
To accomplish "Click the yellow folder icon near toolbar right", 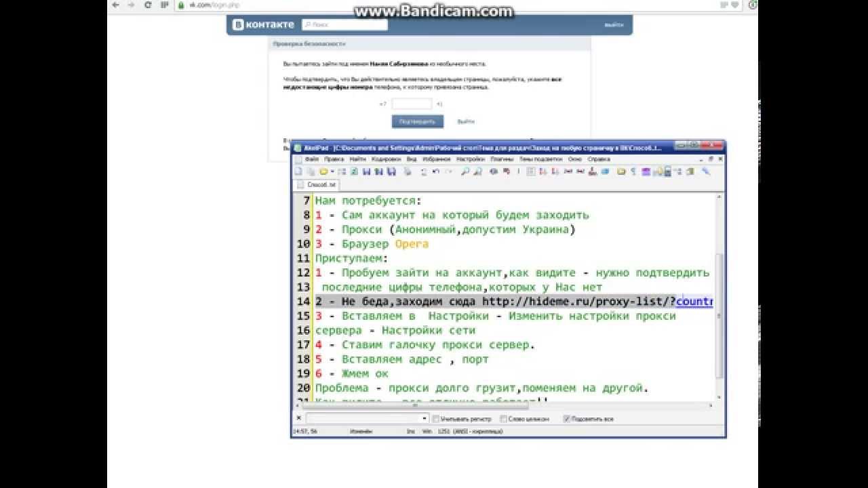I will click(620, 172).
